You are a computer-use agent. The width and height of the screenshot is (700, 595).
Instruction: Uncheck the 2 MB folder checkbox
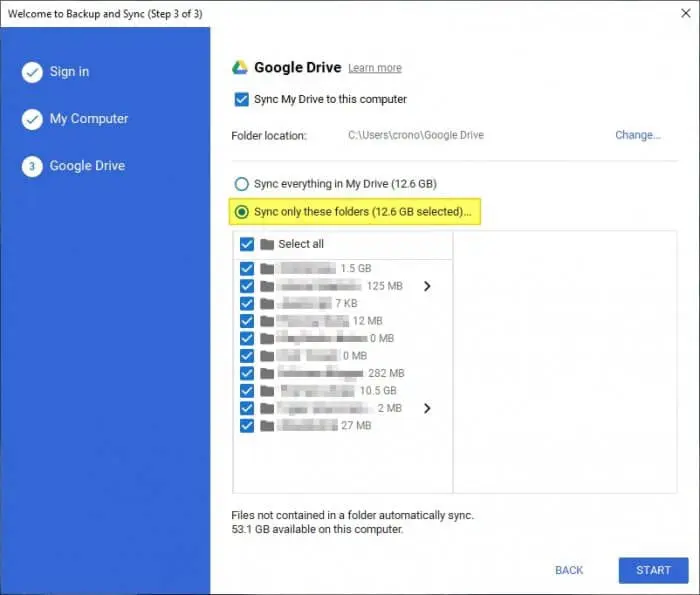pyautogui.click(x=247, y=408)
